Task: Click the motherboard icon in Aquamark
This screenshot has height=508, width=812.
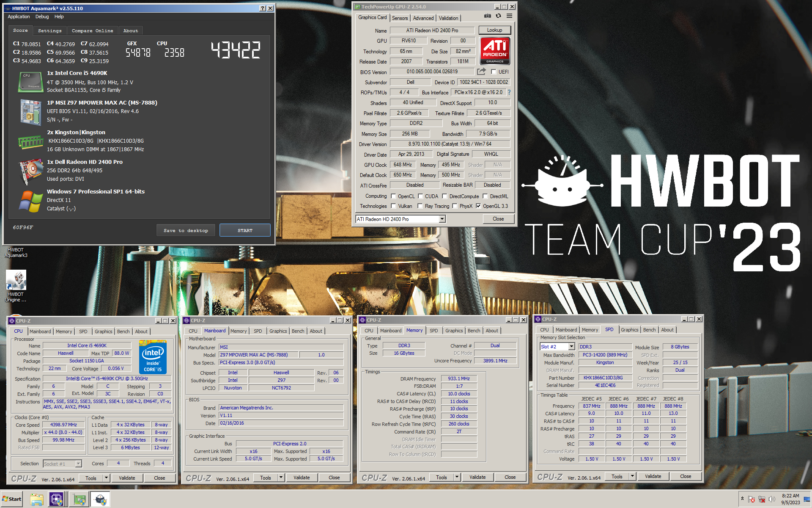Action: coord(30,112)
